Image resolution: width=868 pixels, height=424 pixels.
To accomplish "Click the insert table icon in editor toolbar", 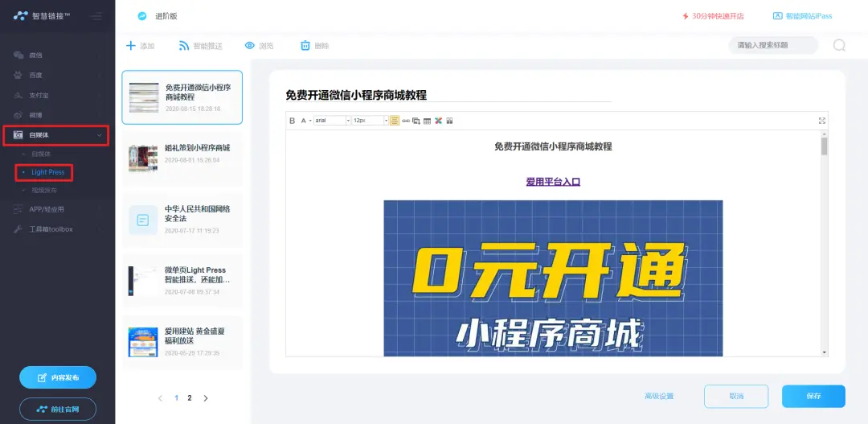I will point(427,121).
